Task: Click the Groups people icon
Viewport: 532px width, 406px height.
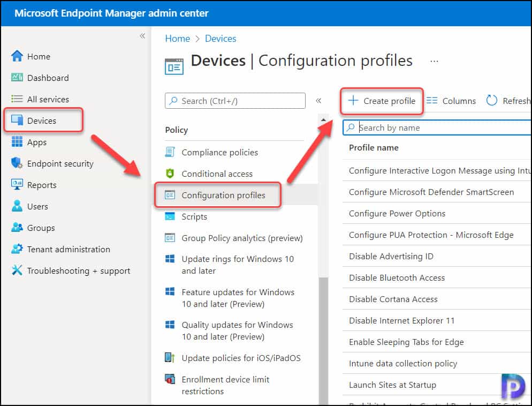Action: click(x=17, y=227)
